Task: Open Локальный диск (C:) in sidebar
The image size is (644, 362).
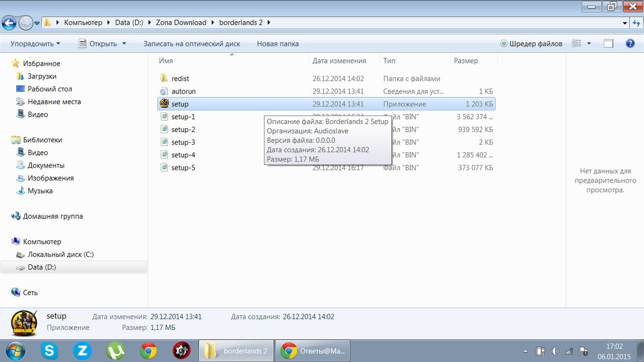Action: [x=60, y=254]
